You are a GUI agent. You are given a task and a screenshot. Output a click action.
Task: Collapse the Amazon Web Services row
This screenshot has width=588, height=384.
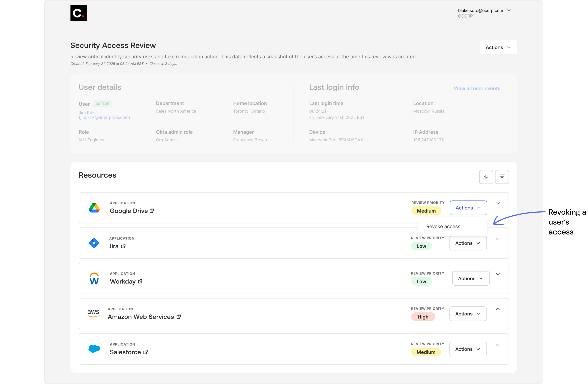tap(498, 309)
